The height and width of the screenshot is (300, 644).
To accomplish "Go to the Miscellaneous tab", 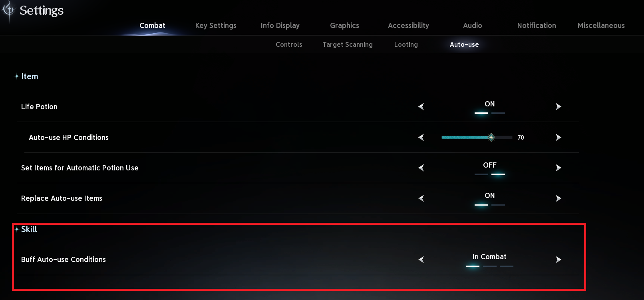I will (x=601, y=26).
